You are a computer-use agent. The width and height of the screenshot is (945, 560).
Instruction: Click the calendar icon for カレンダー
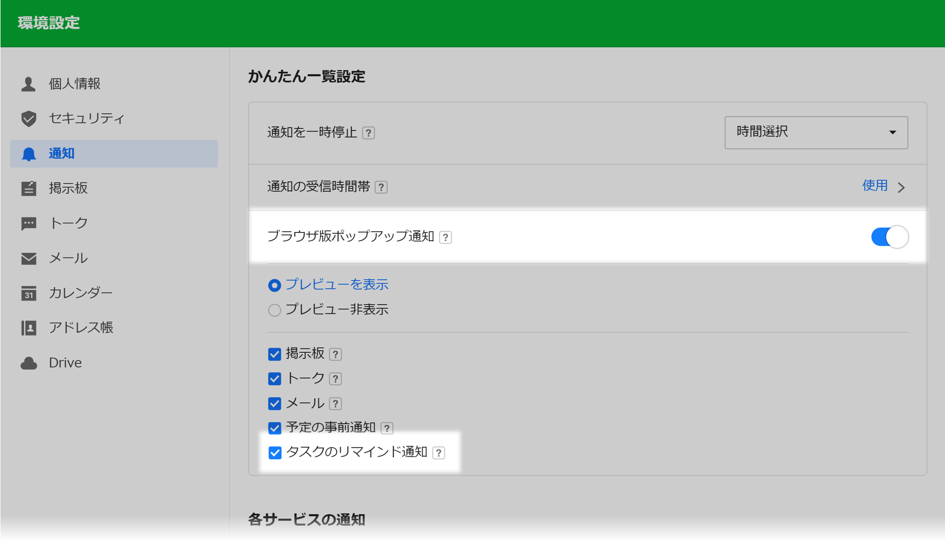tap(29, 293)
